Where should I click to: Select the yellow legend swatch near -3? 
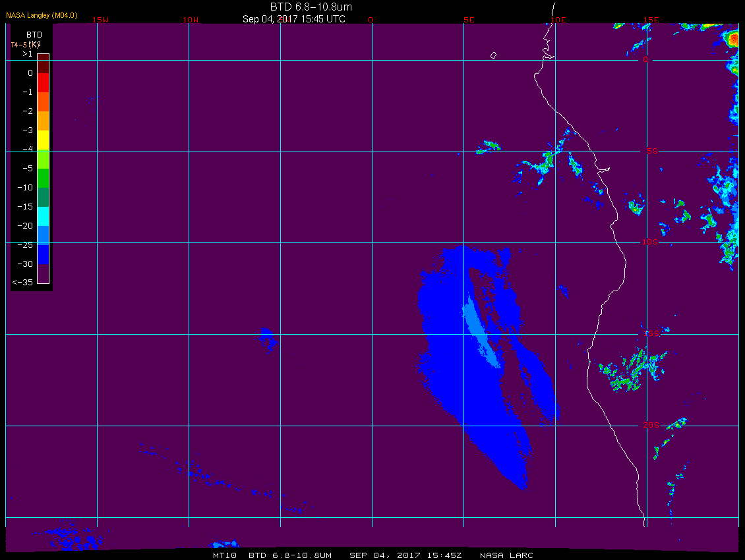[x=44, y=140]
